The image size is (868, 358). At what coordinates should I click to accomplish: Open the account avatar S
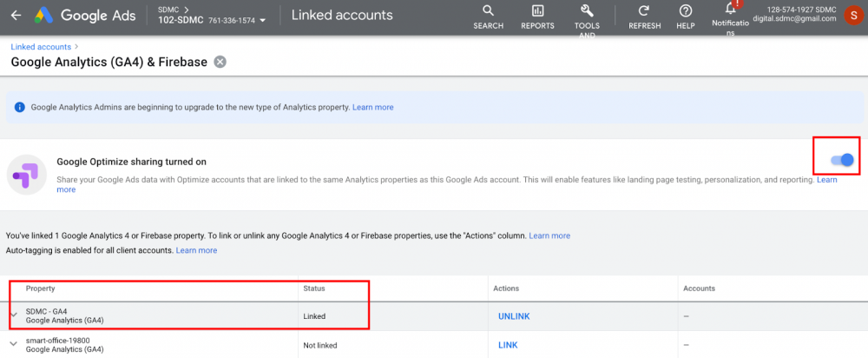[x=853, y=15]
